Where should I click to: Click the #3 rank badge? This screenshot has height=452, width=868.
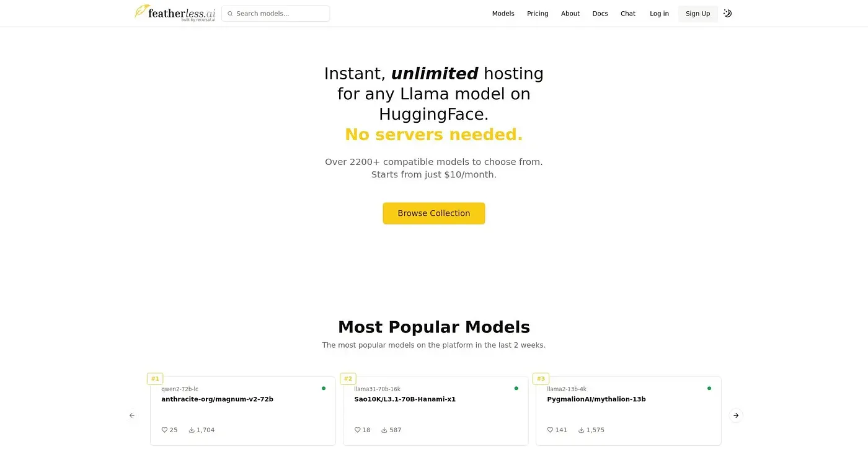(541, 378)
